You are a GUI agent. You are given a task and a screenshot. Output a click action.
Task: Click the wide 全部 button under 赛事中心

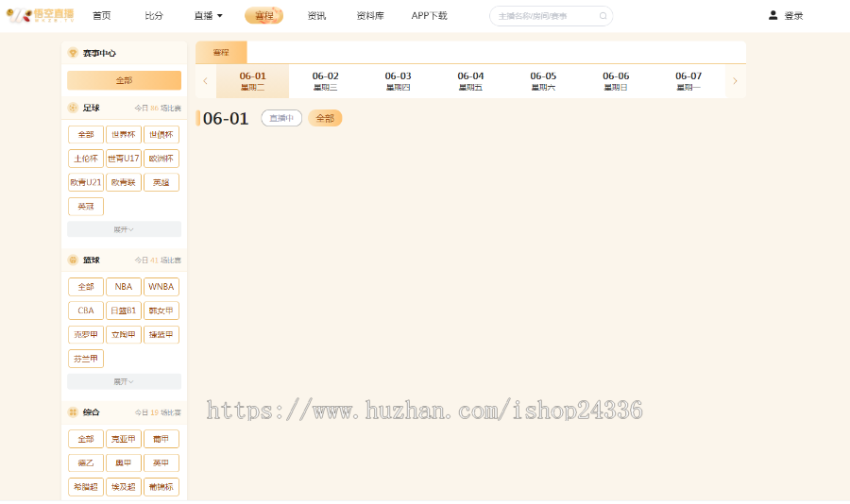124,80
